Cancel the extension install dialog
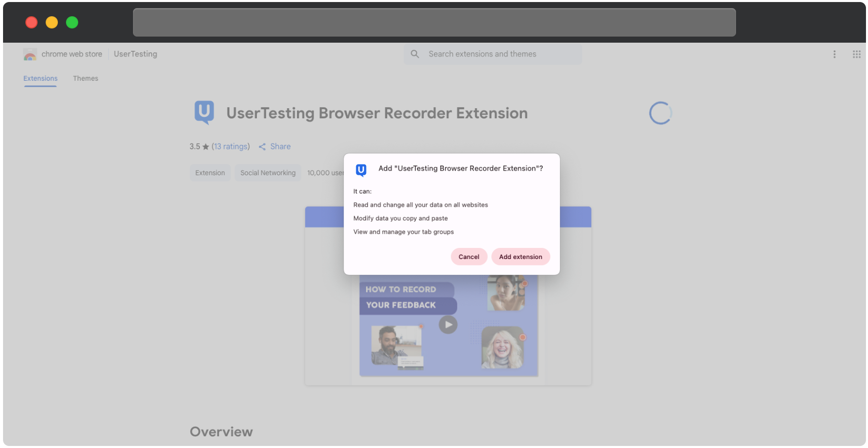 click(469, 257)
